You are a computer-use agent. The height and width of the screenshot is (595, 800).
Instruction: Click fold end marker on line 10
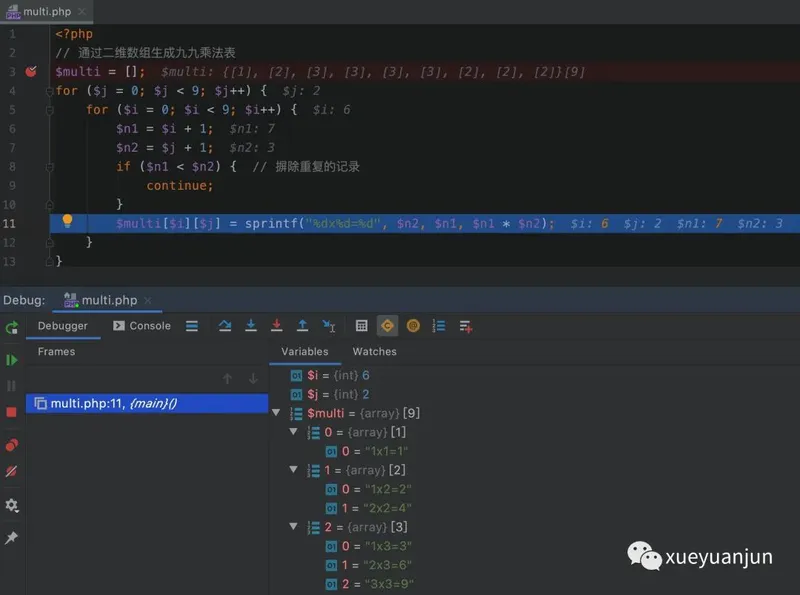point(49,205)
